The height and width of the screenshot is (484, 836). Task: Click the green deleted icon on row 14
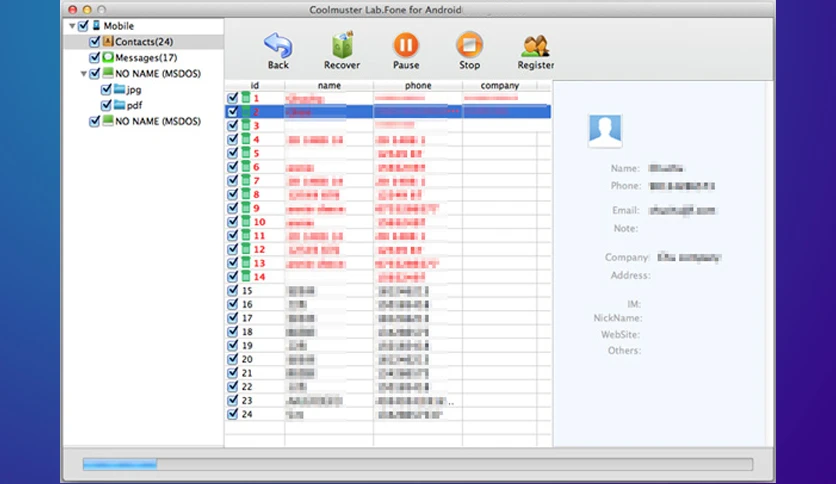click(x=246, y=276)
